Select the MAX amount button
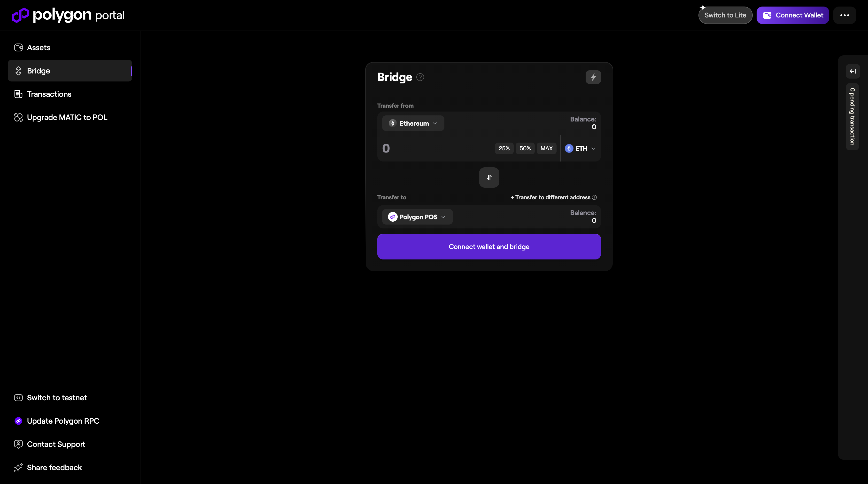Image resolution: width=868 pixels, height=484 pixels. click(546, 148)
